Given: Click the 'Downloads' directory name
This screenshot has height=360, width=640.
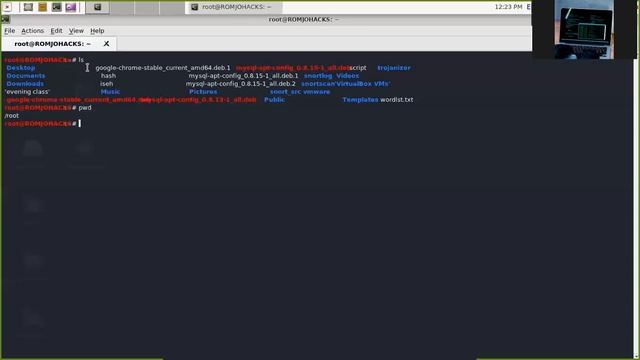Looking at the screenshot, I should pos(25,84).
